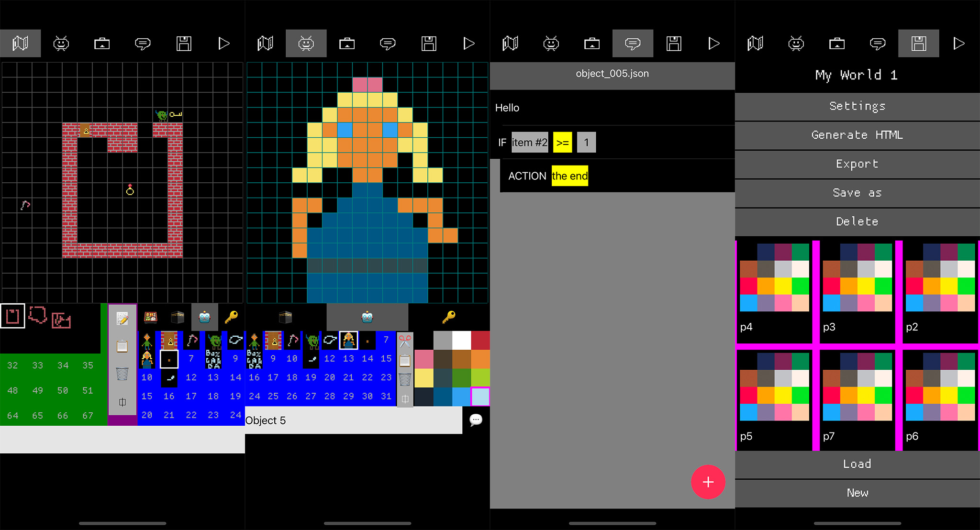980x530 pixels.
Task: Tap the briefcase icon in sprite editor screen
Action: pyautogui.click(x=347, y=44)
